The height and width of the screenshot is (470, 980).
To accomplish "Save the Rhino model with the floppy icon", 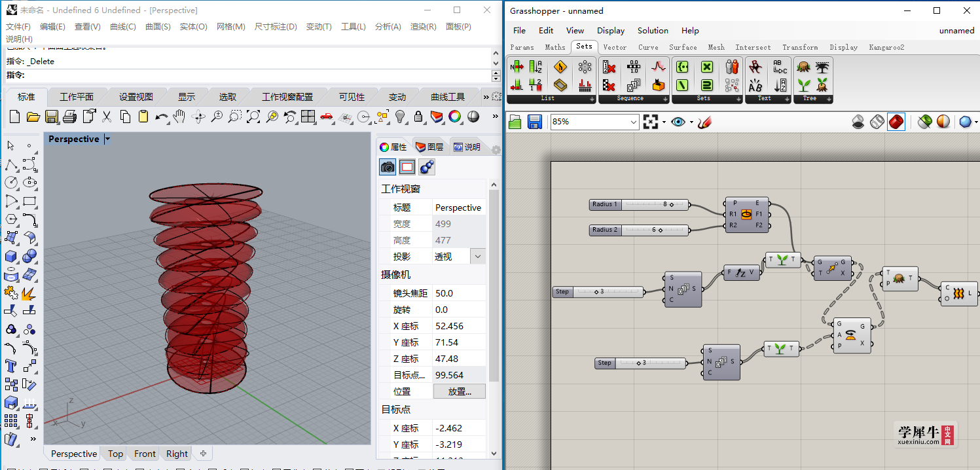I will (52, 117).
